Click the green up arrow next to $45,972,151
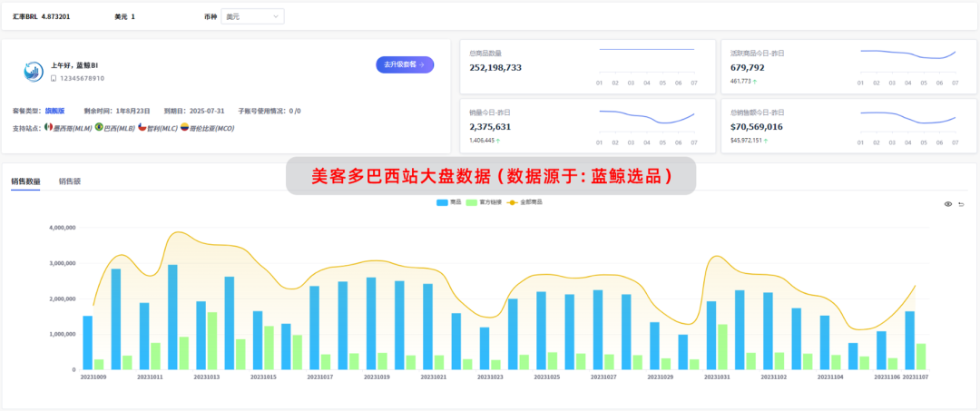 767,141
